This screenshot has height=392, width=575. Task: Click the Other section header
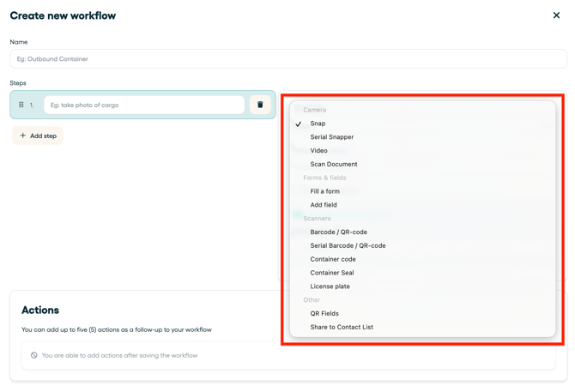[x=312, y=299]
